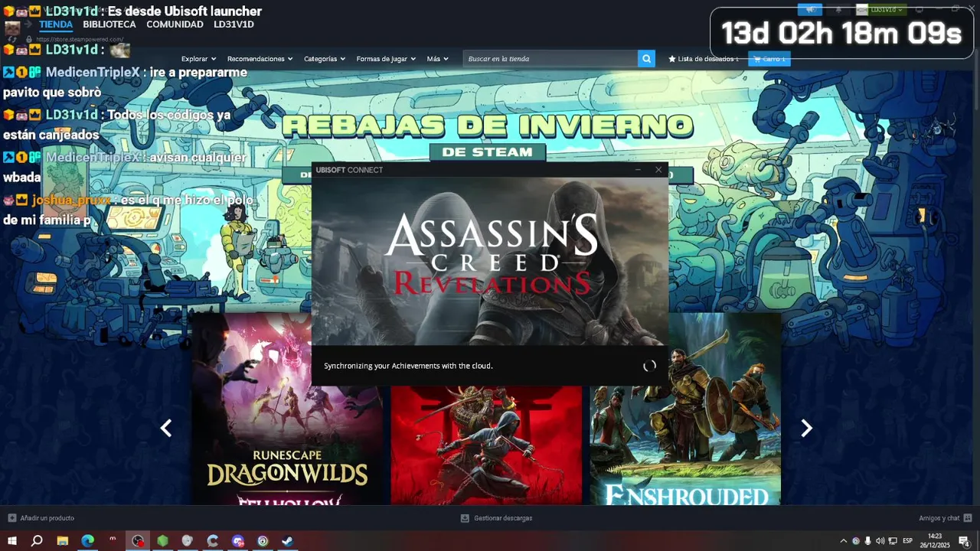
Task: Click the Windows Start button
Action: (x=12, y=541)
